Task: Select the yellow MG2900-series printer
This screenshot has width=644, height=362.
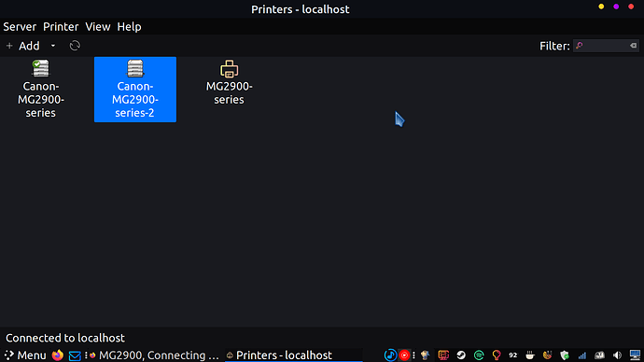Action: pyautogui.click(x=230, y=82)
